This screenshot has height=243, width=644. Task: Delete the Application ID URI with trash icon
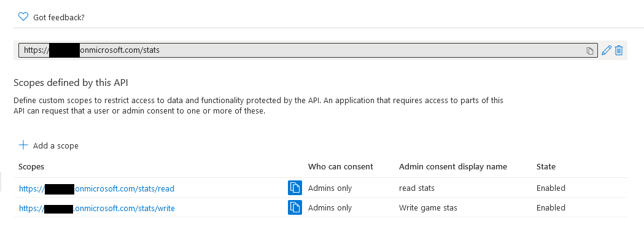coord(619,50)
